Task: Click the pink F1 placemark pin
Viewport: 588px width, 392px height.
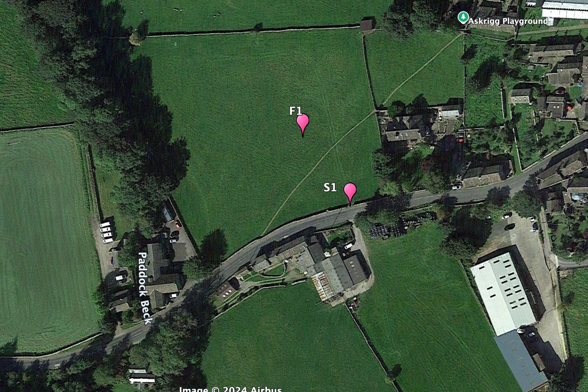Action: tap(303, 125)
